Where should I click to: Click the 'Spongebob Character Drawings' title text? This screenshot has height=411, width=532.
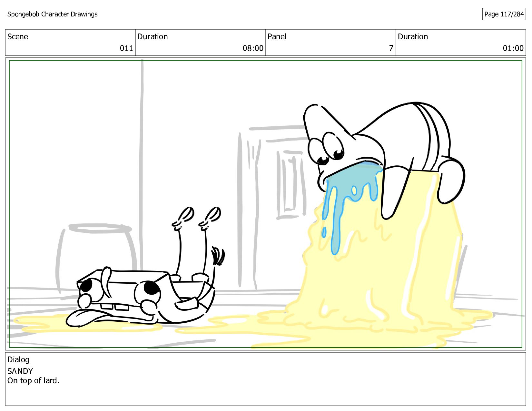(52, 14)
